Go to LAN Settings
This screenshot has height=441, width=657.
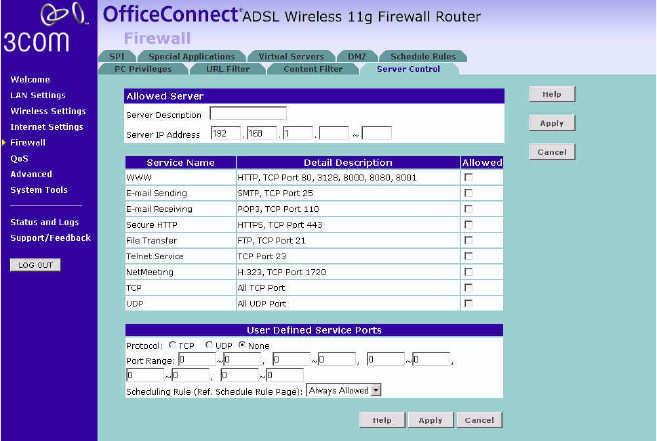tap(38, 95)
